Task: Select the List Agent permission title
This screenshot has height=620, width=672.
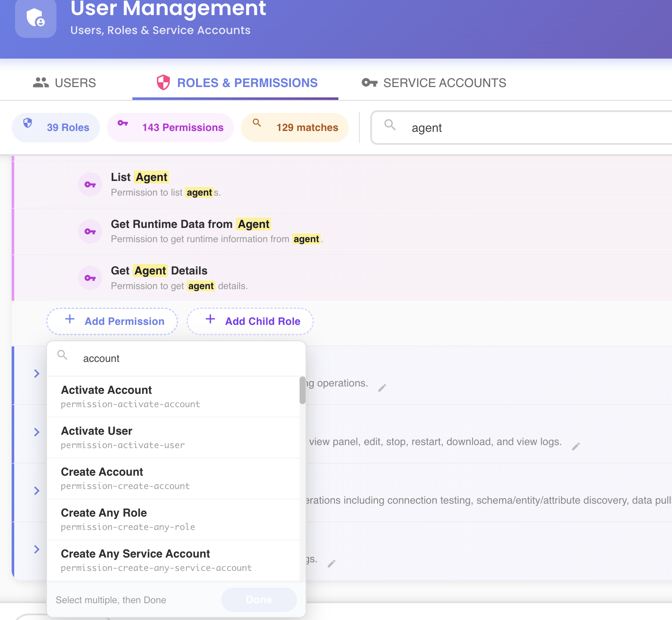Action: click(x=140, y=177)
